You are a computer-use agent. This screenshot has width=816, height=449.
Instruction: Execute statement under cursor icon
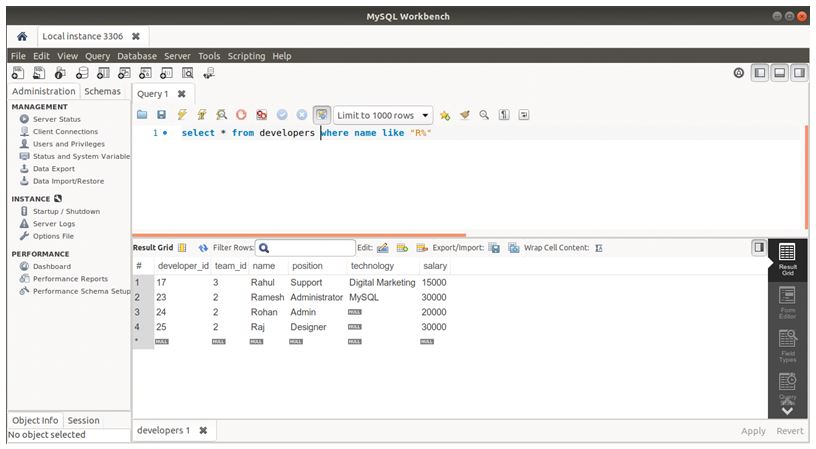pyautogui.click(x=202, y=115)
